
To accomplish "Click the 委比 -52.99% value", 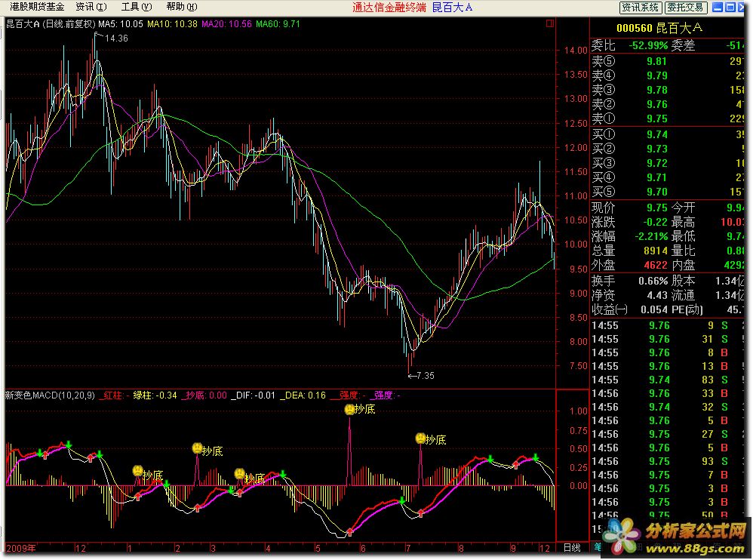I will 648,45.
